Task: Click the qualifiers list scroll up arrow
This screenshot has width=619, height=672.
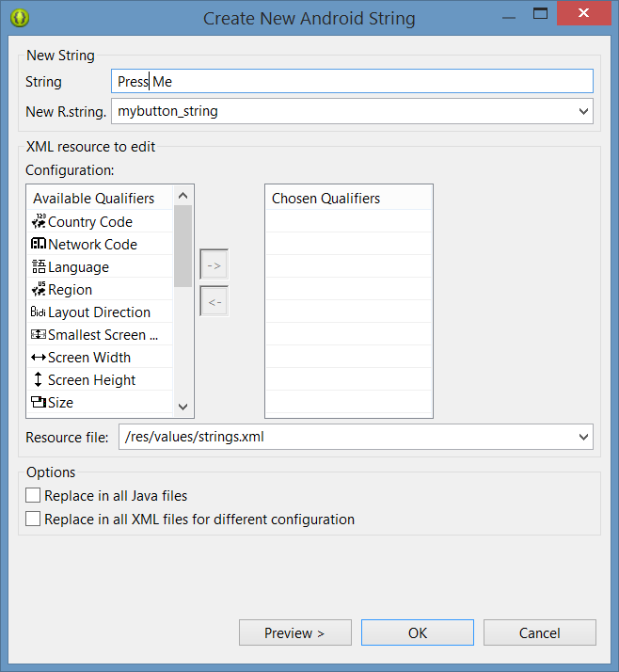Action: pyautogui.click(x=183, y=196)
